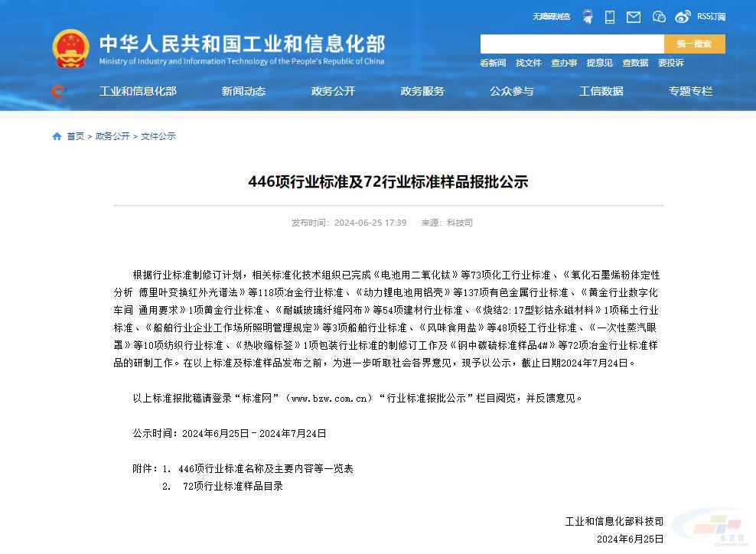Go to 文件公示 in the breadcrumb
The width and height of the screenshot is (756, 554).
[x=158, y=136]
